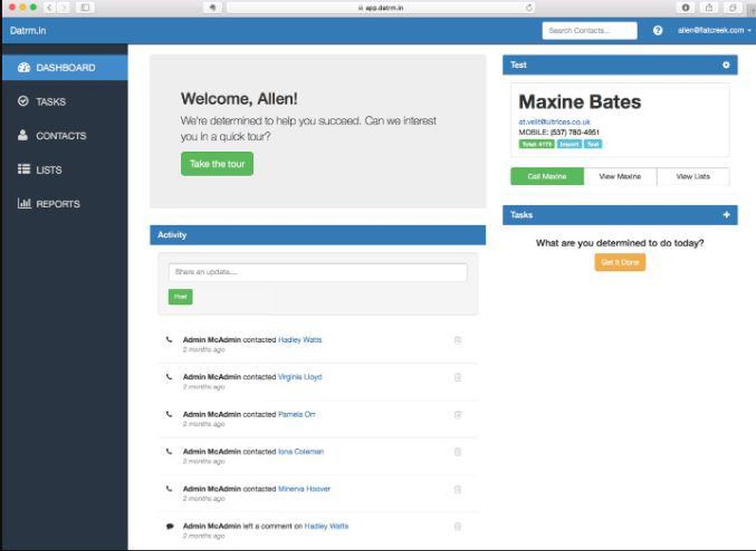The width and height of the screenshot is (756, 551).
Task: Click note icon on Minerva Hoover row
Action: [x=457, y=489]
